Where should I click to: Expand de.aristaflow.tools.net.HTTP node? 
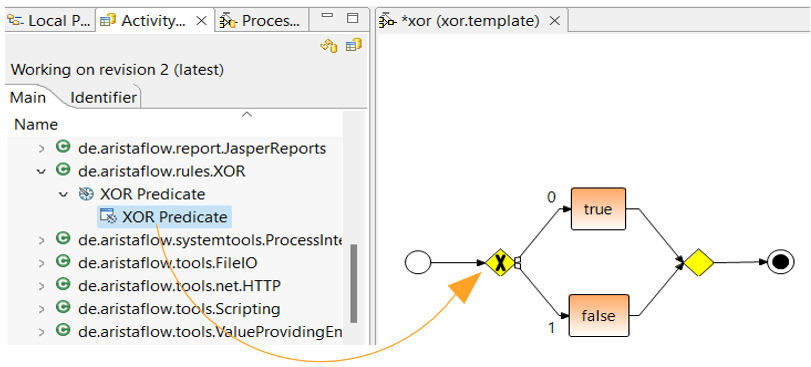click(41, 286)
